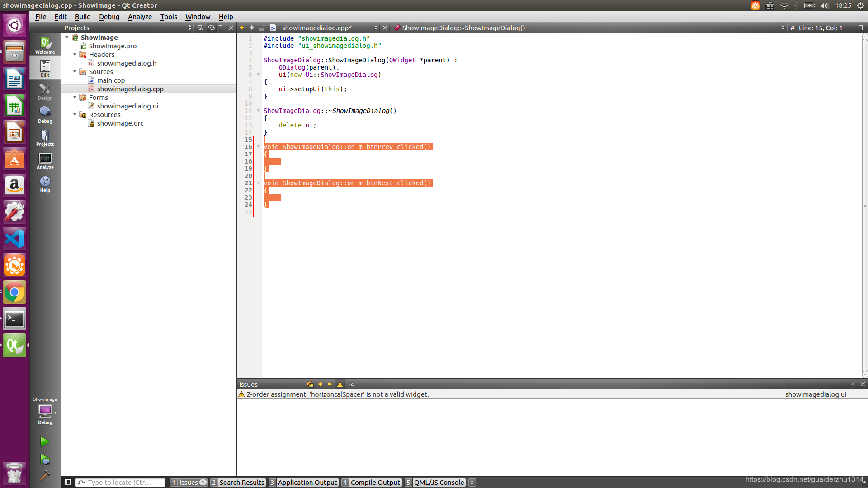The width and height of the screenshot is (868, 488).
Task: Open Issues category filter
Action: (x=351, y=384)
